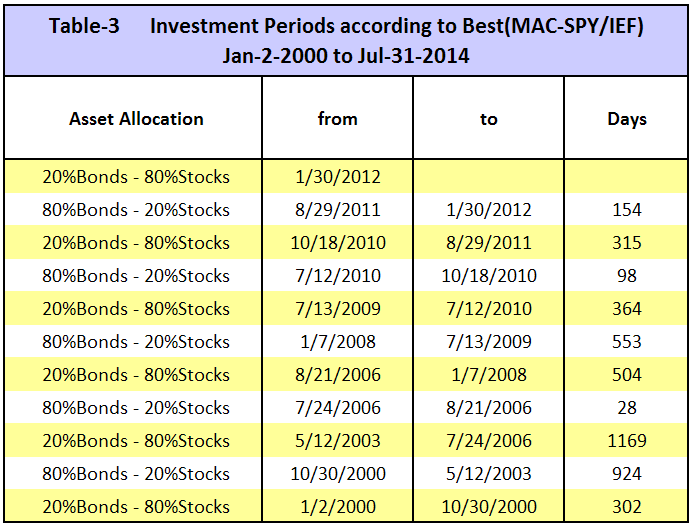Select the Days value 553

627,342
